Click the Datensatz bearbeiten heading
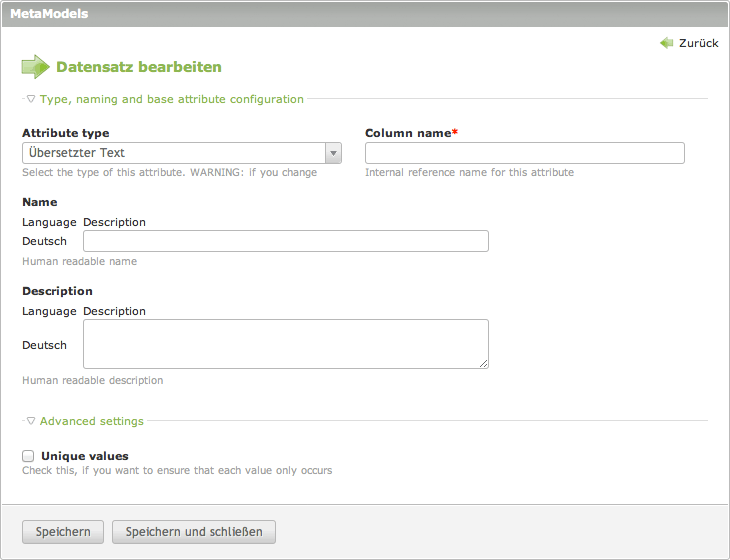 (x=139, y=67)
